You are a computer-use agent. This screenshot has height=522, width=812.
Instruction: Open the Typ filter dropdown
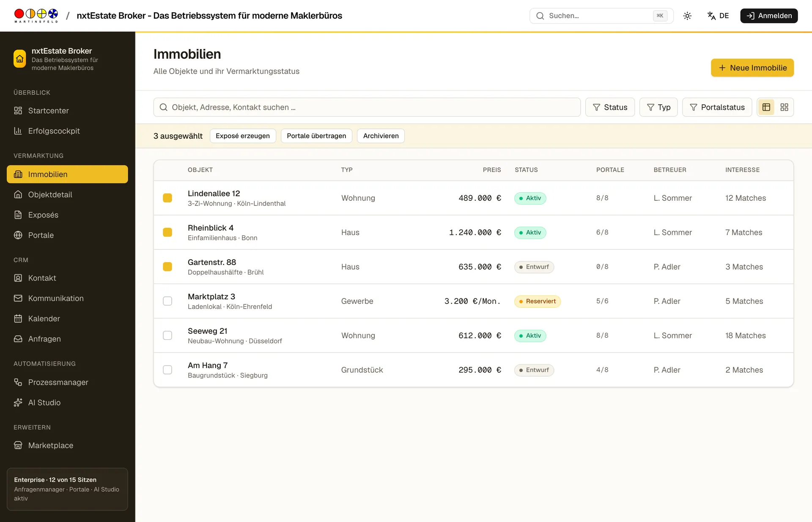coord(658,107)
